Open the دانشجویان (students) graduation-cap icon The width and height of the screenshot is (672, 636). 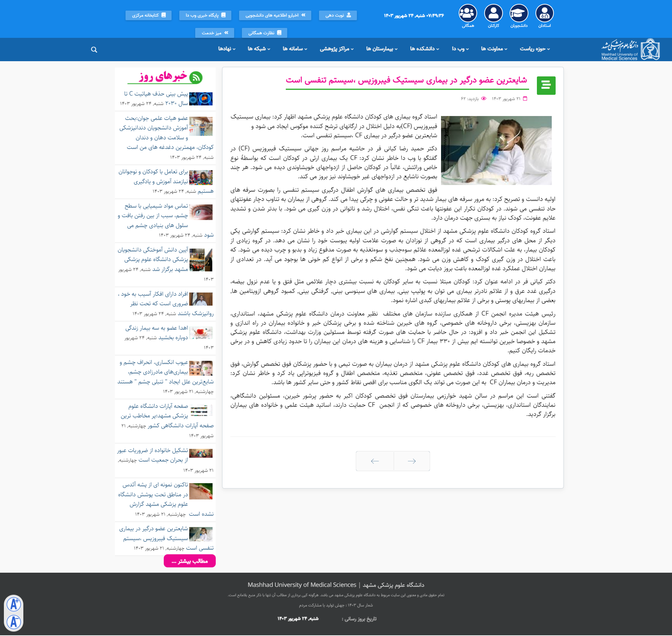pyautogui.click(x=519, y=13)
